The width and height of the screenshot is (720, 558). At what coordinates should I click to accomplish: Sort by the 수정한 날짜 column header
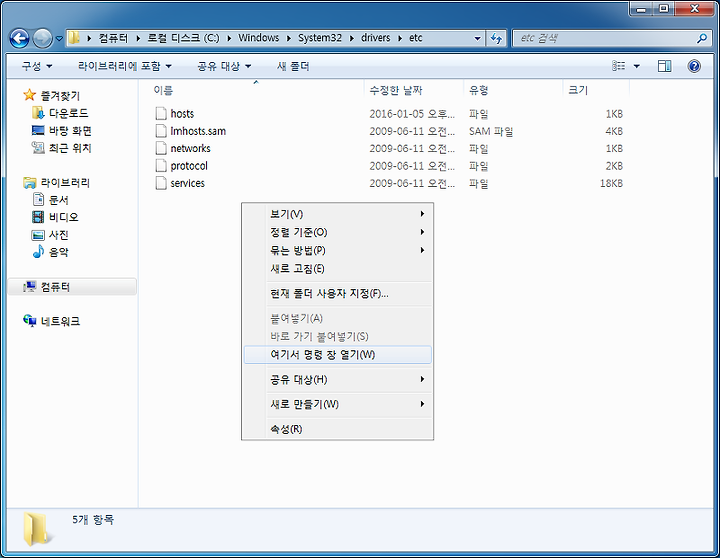click(396, 90)
